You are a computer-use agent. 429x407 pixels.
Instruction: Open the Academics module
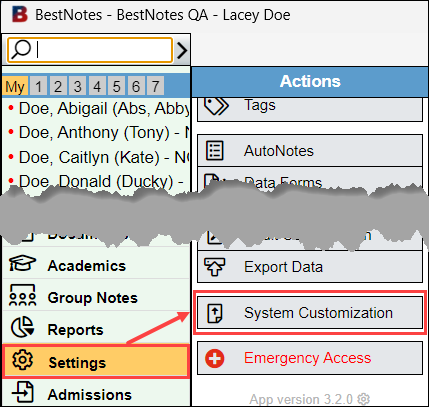(x=96, y=264)
